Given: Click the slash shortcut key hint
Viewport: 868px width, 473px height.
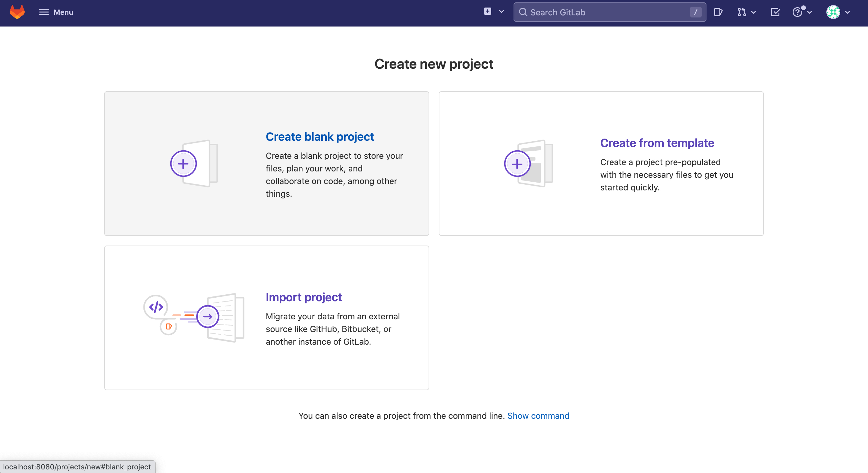Looking at the screenshot, I should [x=696, y=12].
